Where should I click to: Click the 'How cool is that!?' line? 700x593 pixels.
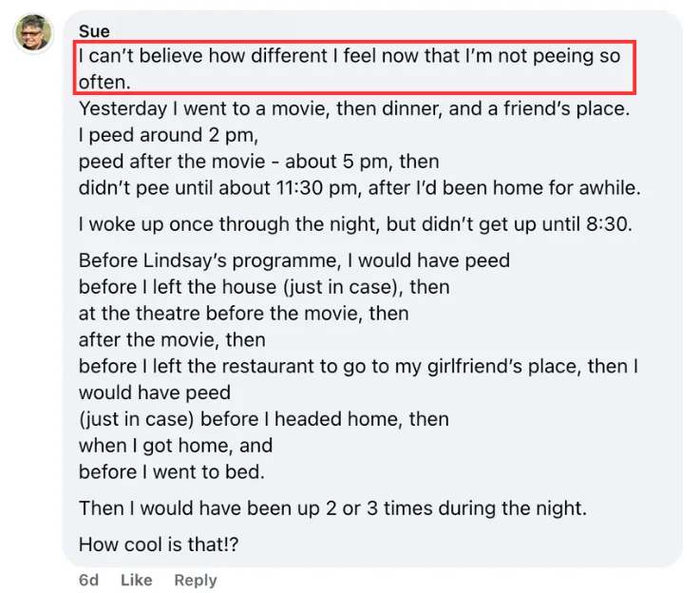(x=159, y=545)
